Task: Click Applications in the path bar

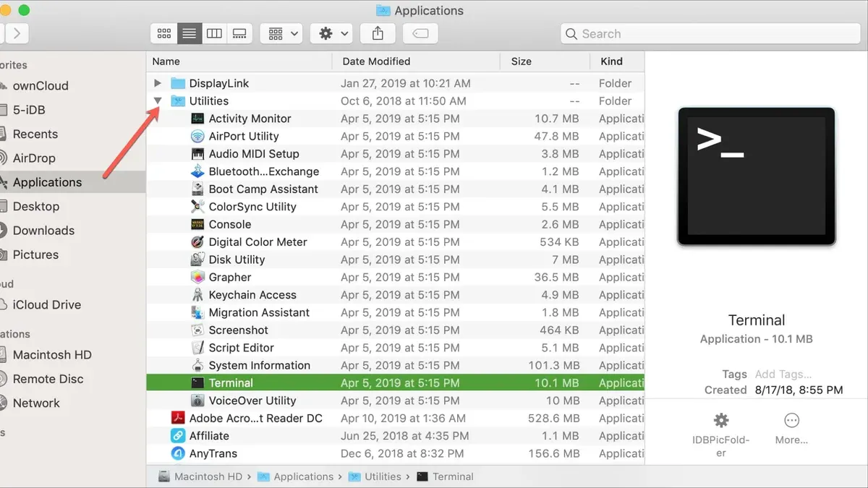Action: 296,476
